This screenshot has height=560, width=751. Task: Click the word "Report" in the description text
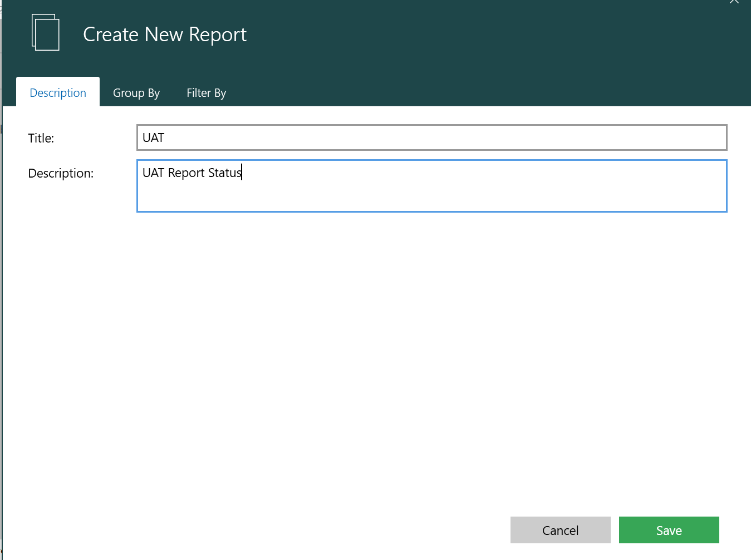pyautogui.click(x=186, y=173)
